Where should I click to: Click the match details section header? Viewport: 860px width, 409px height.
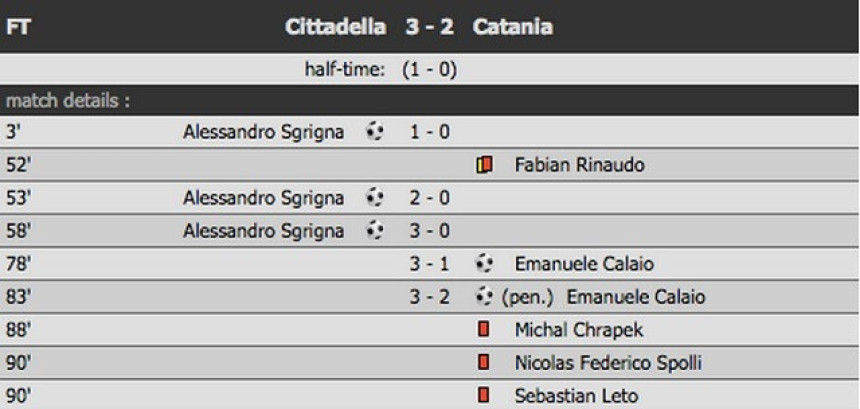click(430, 100)
